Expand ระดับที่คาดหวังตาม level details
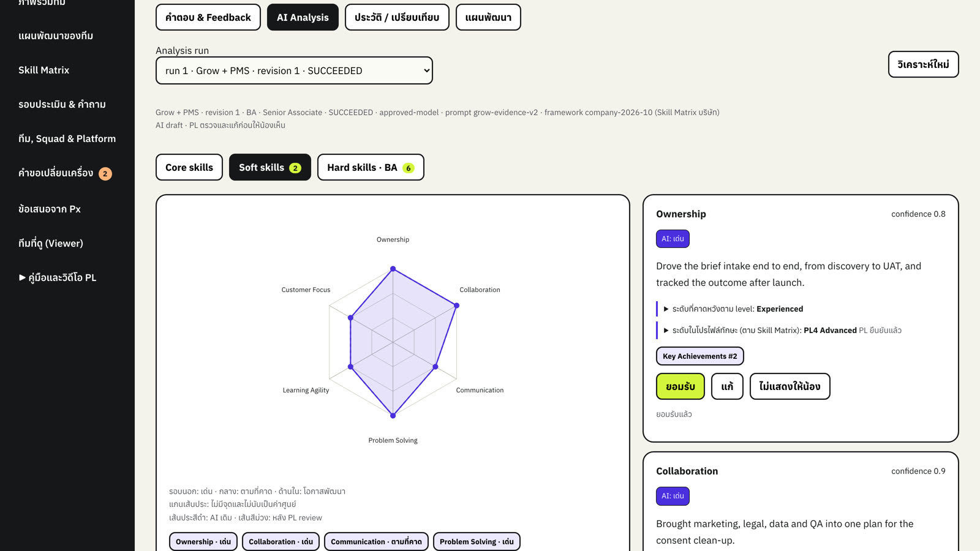The image size is (980, 551). (733, 309)
